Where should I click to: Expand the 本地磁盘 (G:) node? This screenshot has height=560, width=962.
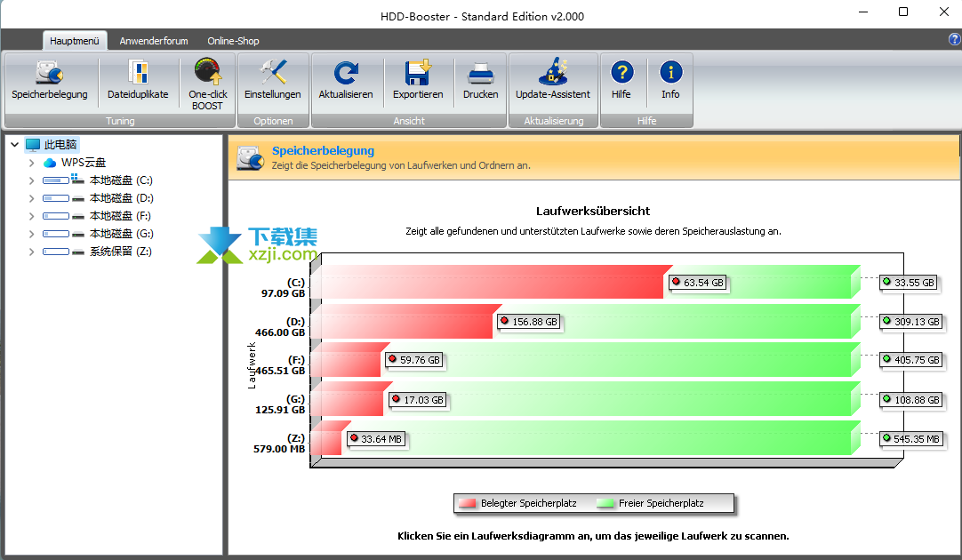[x=31, y=234]
